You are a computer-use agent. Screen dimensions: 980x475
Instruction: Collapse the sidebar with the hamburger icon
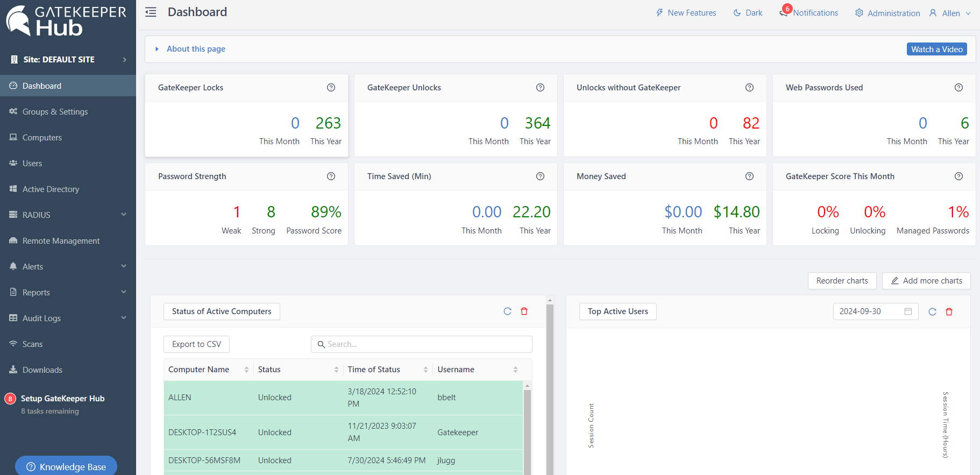(151, 12)
